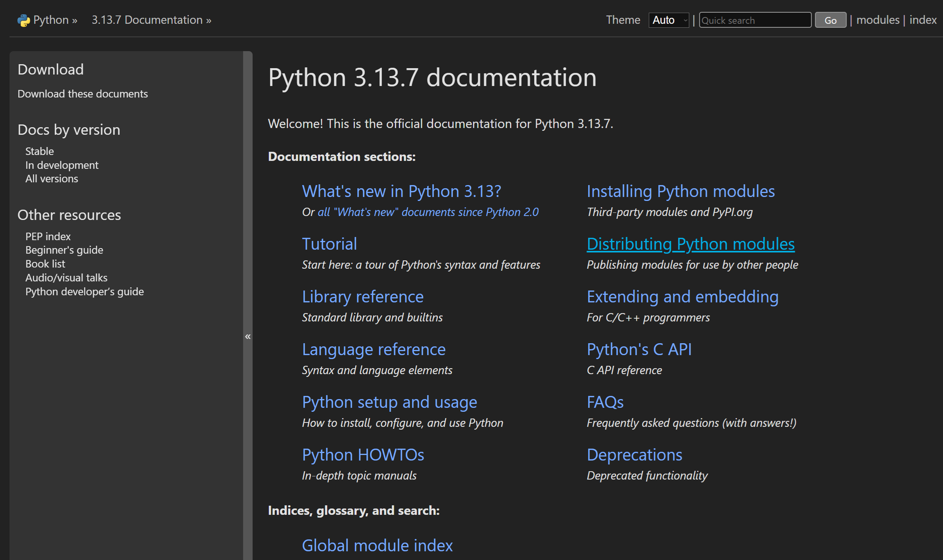Viewport: 943px width, 560px height.
Task: Open Installing Python modules
Action: click(681, 191)
